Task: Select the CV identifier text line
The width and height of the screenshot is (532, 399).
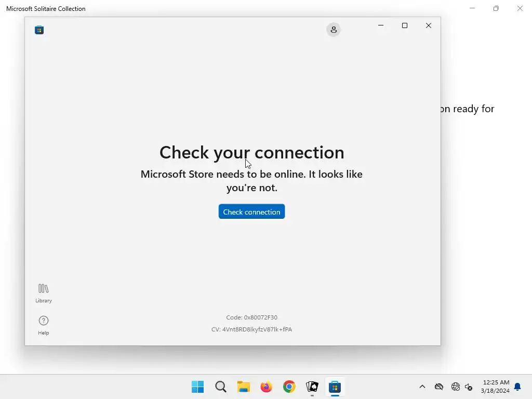Action: coord(251,329)
